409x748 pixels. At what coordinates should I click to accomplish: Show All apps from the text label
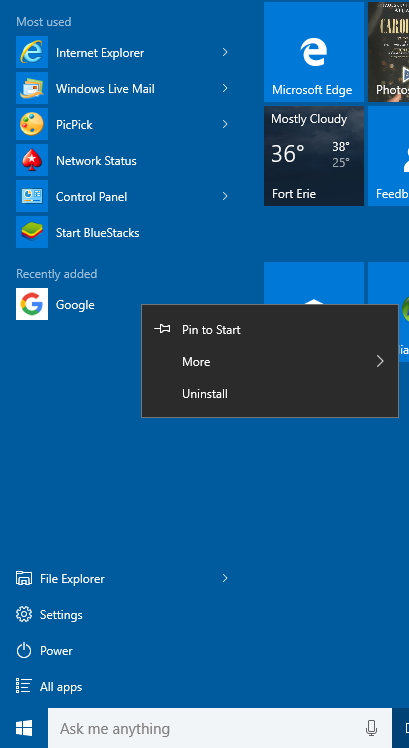(x=61, y=687)
